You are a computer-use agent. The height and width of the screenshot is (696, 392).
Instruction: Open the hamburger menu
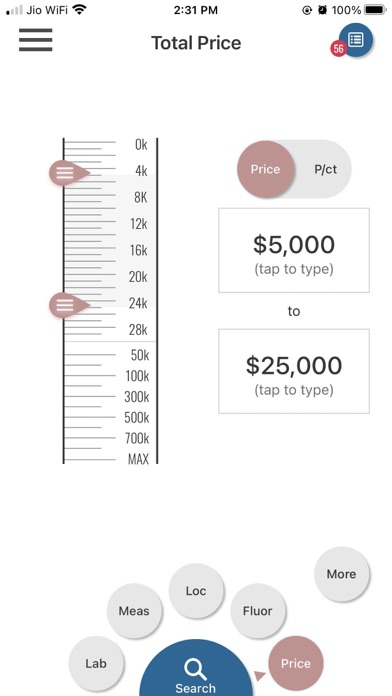tap(36, 40)
